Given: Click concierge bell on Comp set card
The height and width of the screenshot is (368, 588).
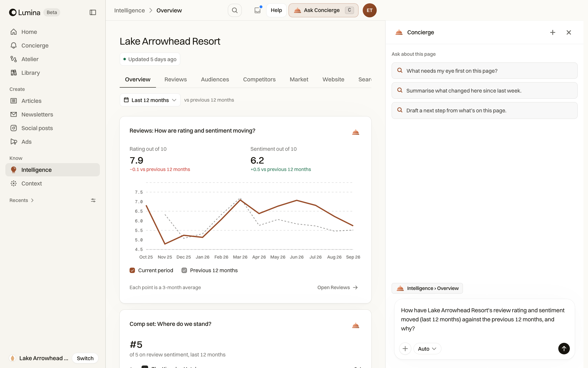Looking at the screenshot, I should pyautogui.click(x=355, y=325).
